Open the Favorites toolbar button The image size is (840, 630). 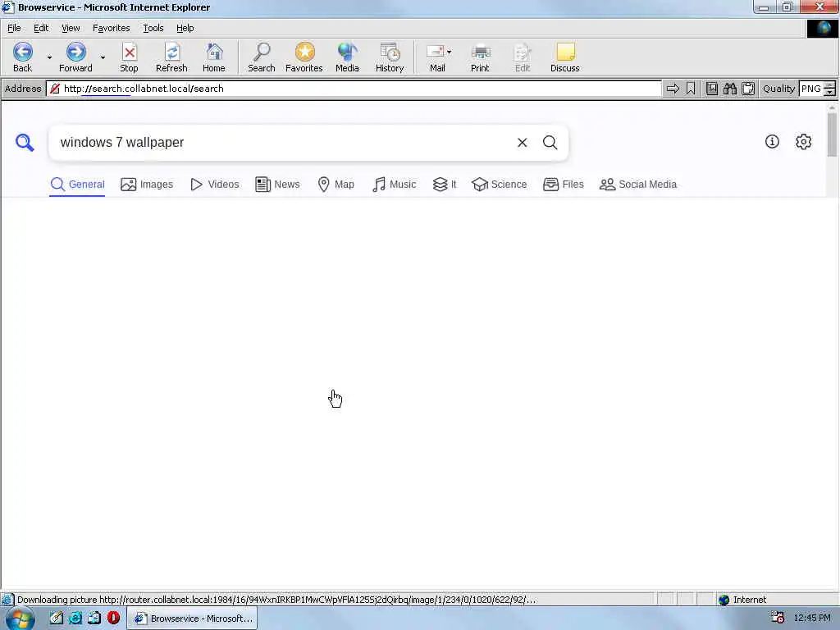point(304,57)
